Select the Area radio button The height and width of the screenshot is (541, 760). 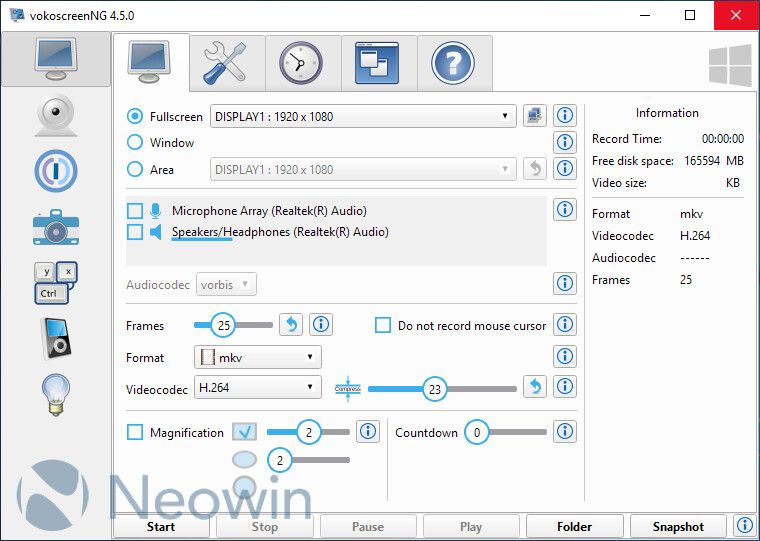135,169
